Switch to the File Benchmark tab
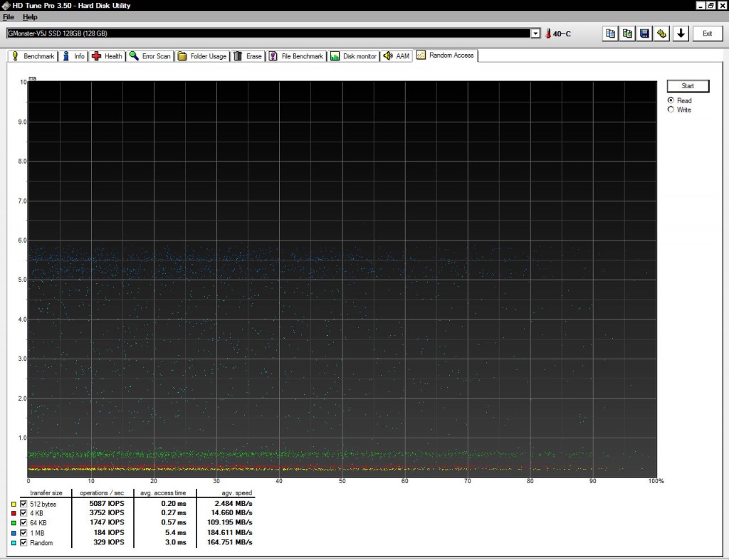 [x=296, y=56]
